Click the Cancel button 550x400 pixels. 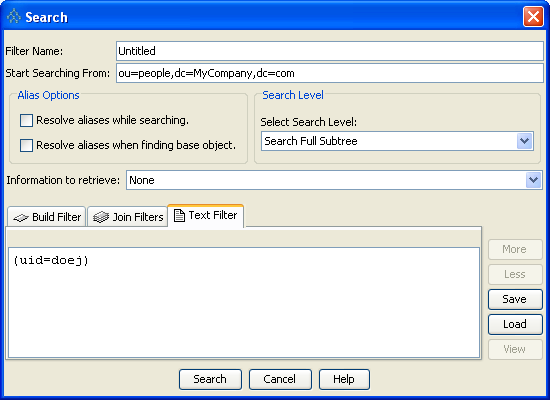pyautogui.click(x=280, y=379)
